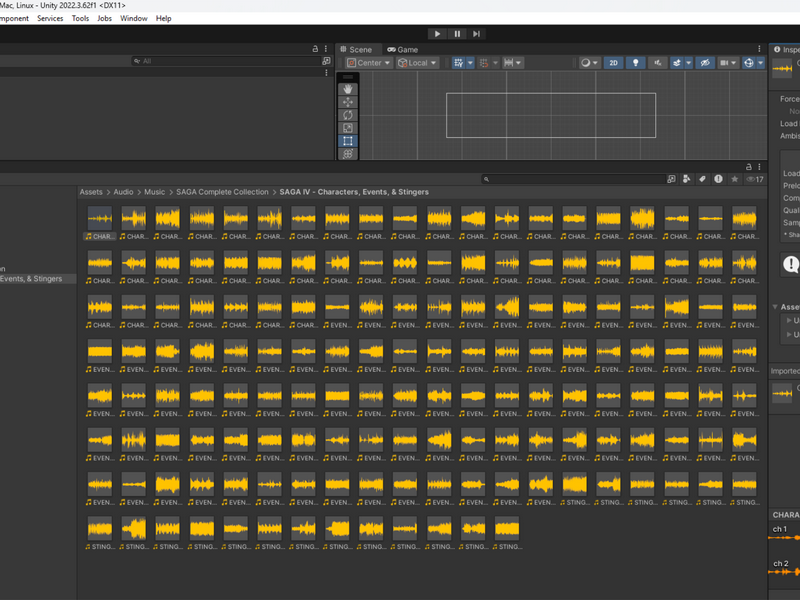Open scene camera settings dropdown

[x=728, y=63]
